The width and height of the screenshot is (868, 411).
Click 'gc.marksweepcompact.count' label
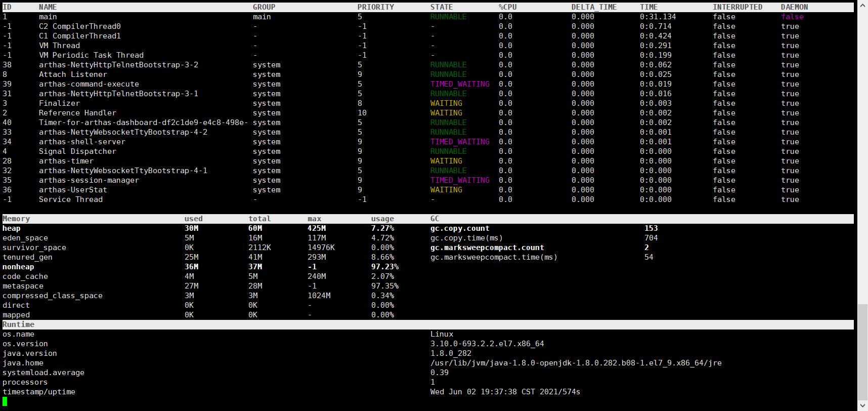pyautogui.click(x=487, y=248)
